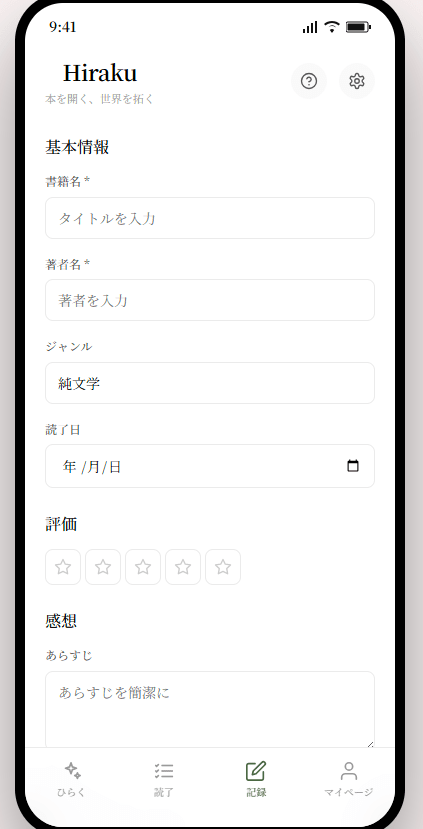Open the 読了日 date field

point(210,466)
